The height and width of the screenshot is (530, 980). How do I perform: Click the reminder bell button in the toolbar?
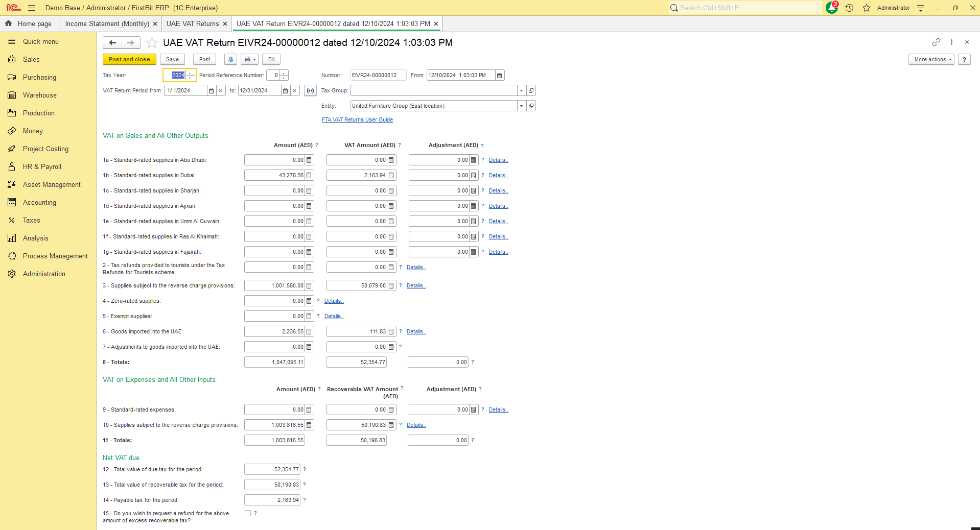(x=230, y=60)
